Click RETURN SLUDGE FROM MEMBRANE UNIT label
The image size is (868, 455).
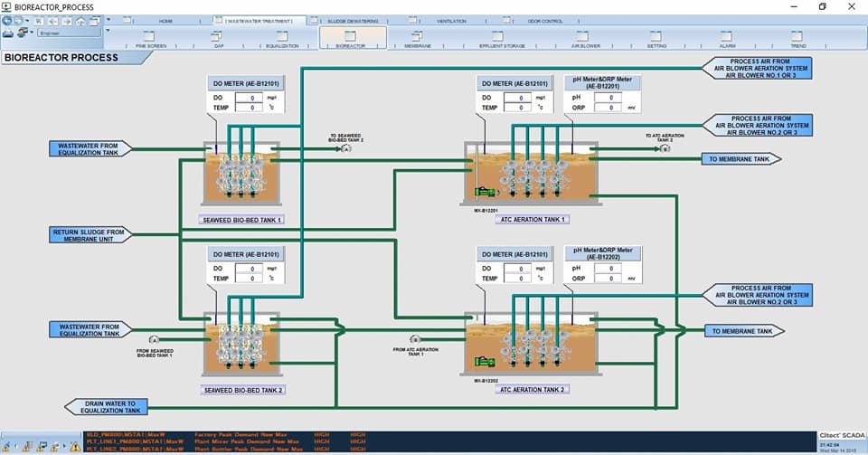coord(90,235)
